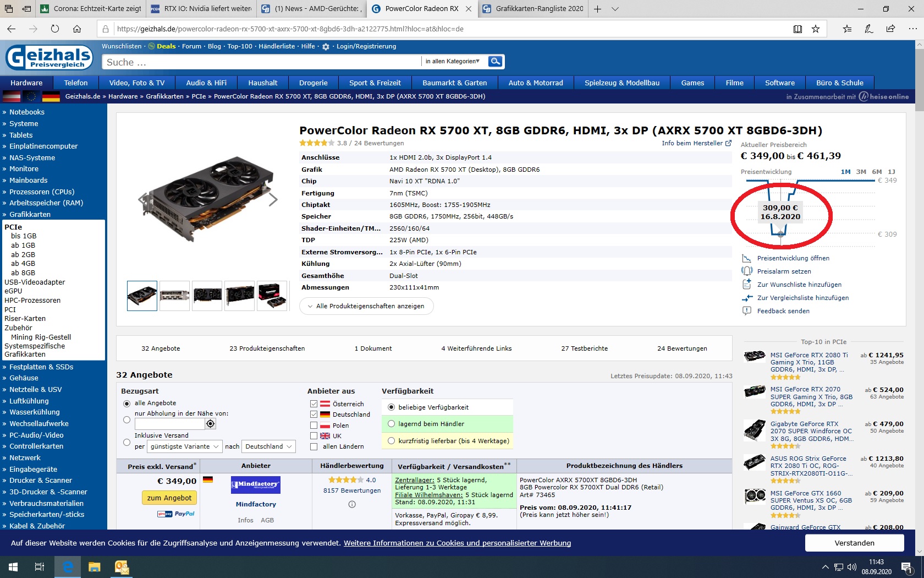
Task: Click Verstanden cookie button
Action: point(854,543)
